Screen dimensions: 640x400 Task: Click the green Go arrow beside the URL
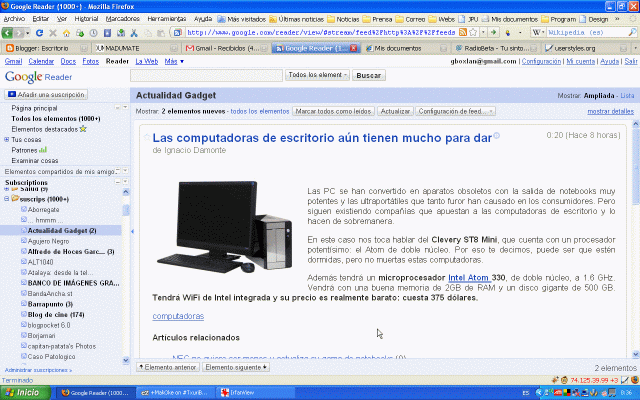[x=493, y=32]
